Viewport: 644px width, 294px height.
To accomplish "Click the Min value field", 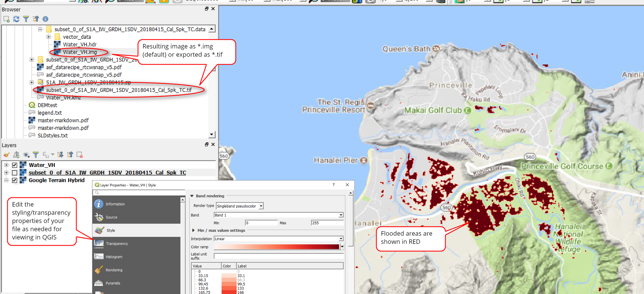I will (x=261, y=223).
